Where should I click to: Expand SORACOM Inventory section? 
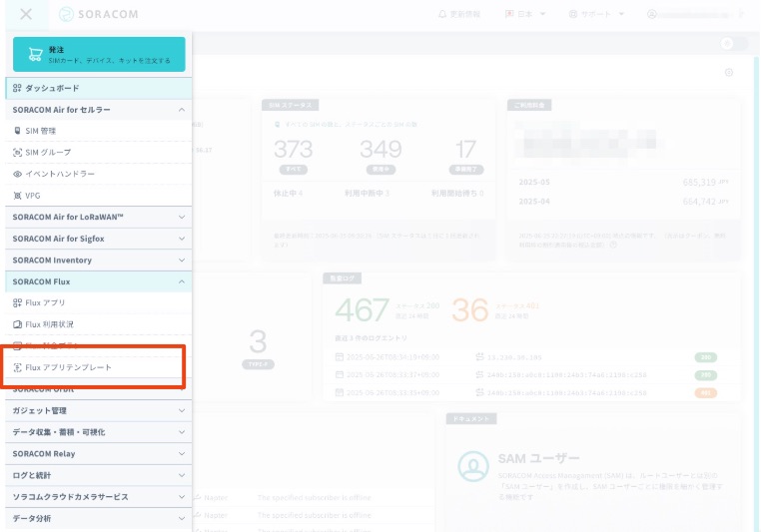(x=99, y=260)
